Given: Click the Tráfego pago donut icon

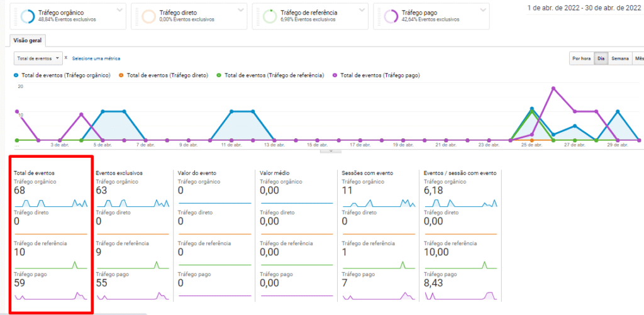Looking at the screenshot, I should point(391,16).
